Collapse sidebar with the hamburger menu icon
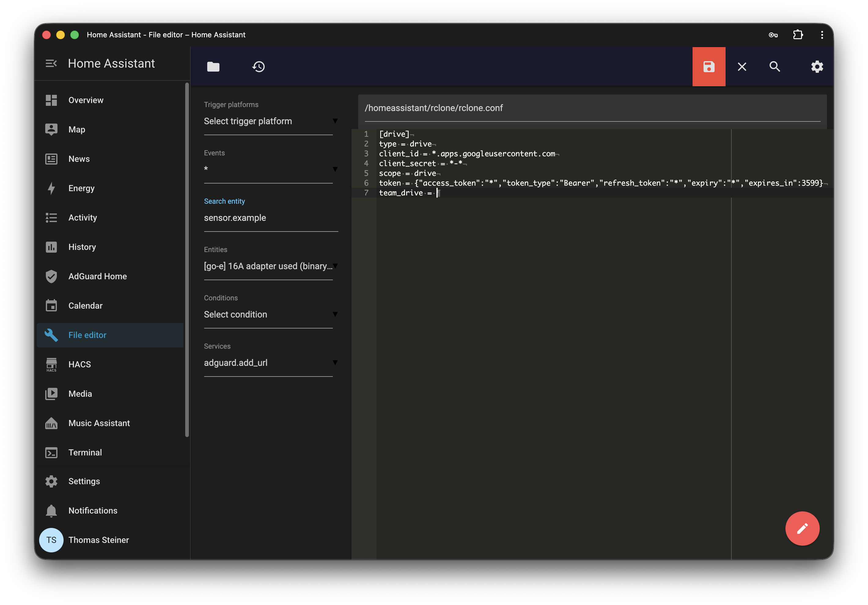 pos(51,64)
